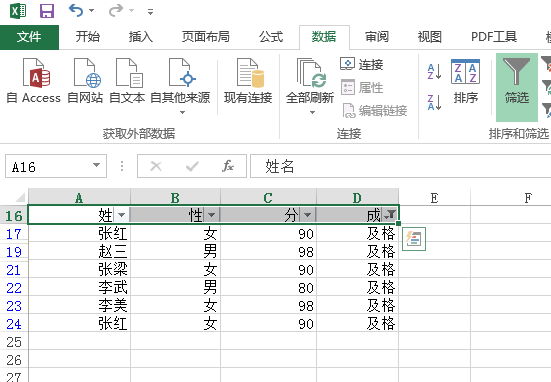This screenshot has width=551, height=382.
Task: Import data 自网站
Action: pyautogui.click(x=85, y=81)
